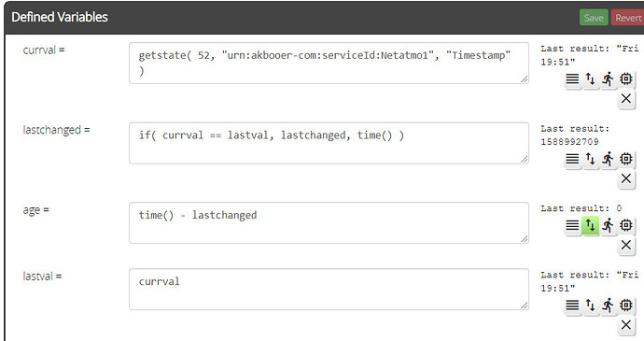
Task: Click the drag handle icon for lastchanged
Action: (x=572, y=159)
